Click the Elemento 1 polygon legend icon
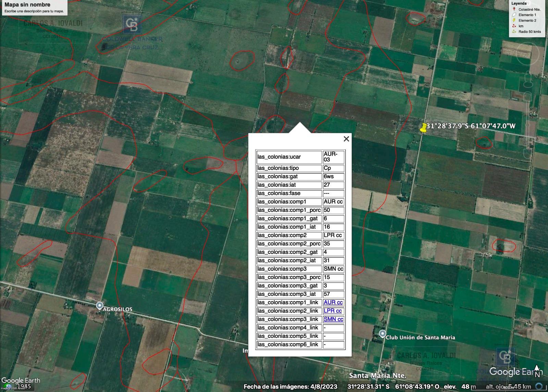The width and height of the screenshot is (548, 392). [x=514, y=15]
